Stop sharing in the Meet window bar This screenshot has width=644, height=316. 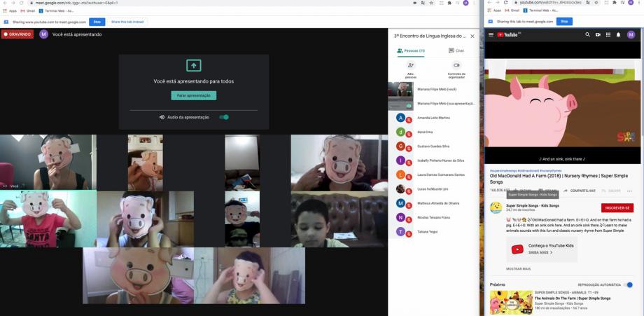pyautogui.click(x=97, y=22)
